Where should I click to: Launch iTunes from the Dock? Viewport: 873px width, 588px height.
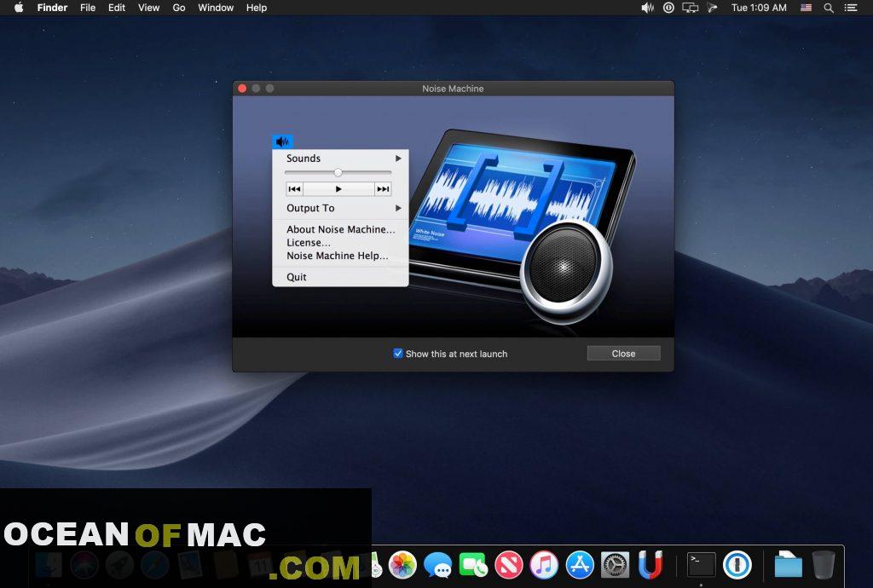(544, 564)
